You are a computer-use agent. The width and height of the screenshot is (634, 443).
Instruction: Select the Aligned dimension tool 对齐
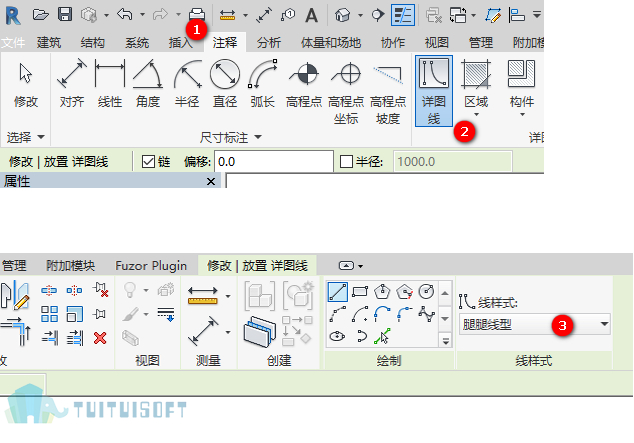72,84
